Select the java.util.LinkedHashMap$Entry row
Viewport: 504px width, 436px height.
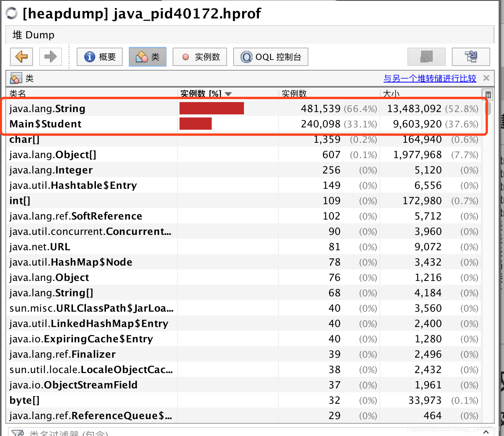[244, 324]
